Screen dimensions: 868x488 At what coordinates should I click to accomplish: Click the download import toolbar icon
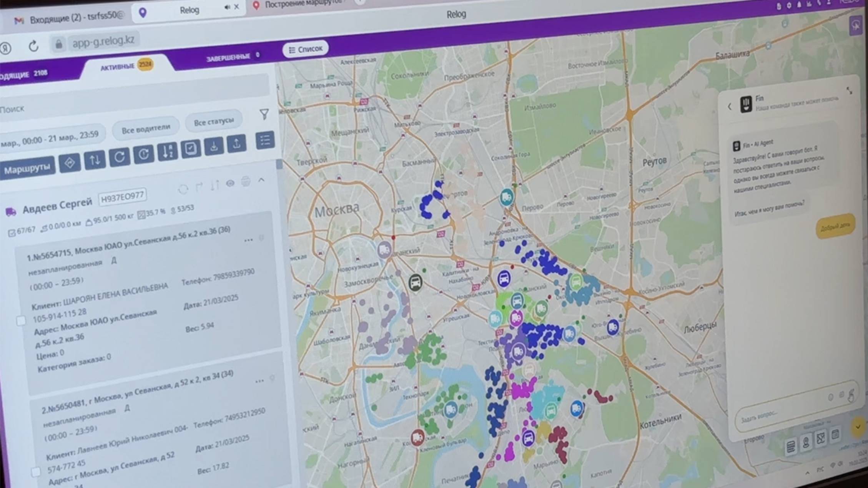pyautogui.click(x=214, y=146)
